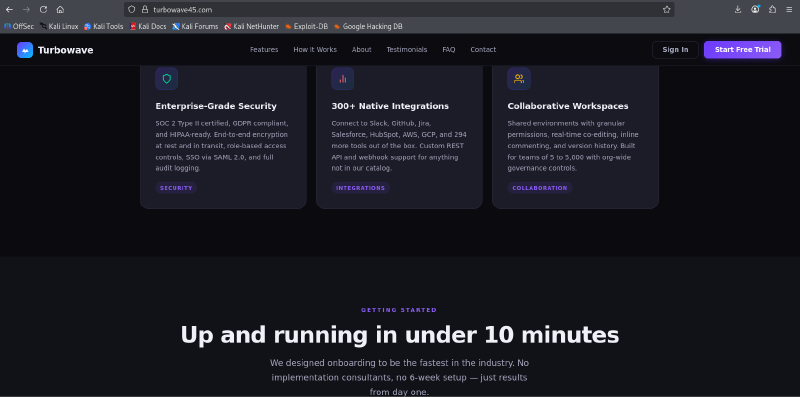800x397 pixels.
Task: Click the Enterprise-Grade Security heading
Action: tap(216, 106)
